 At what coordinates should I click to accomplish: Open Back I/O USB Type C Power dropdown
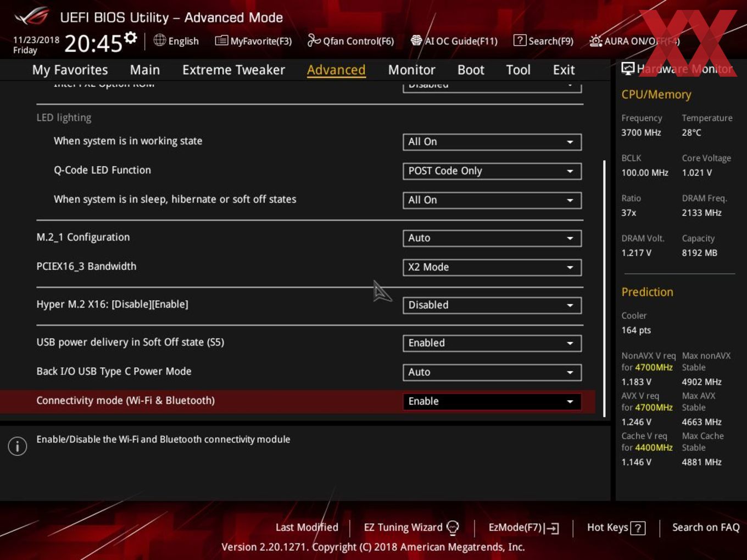[492, 372]
